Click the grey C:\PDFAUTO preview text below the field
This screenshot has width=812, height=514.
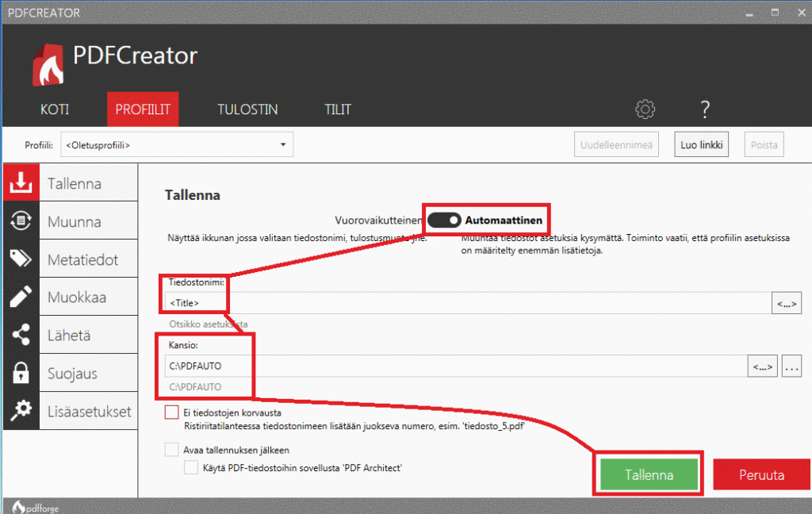click(x=195, y=387)
